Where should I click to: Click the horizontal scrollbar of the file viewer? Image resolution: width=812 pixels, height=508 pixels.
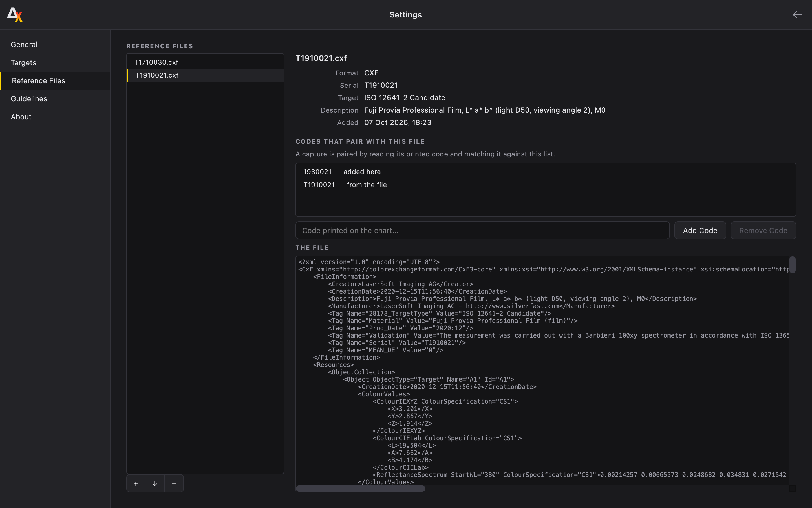tap(360, 489)
